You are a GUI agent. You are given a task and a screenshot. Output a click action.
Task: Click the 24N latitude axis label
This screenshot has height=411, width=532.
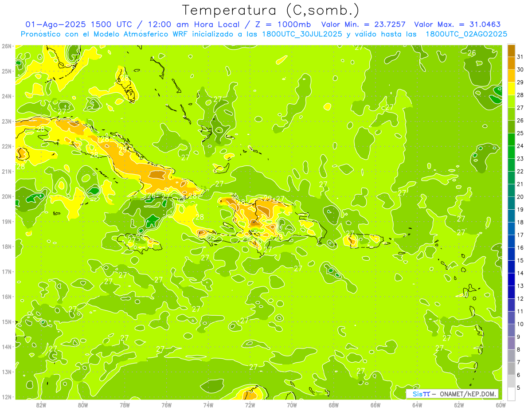coord(6,96)
